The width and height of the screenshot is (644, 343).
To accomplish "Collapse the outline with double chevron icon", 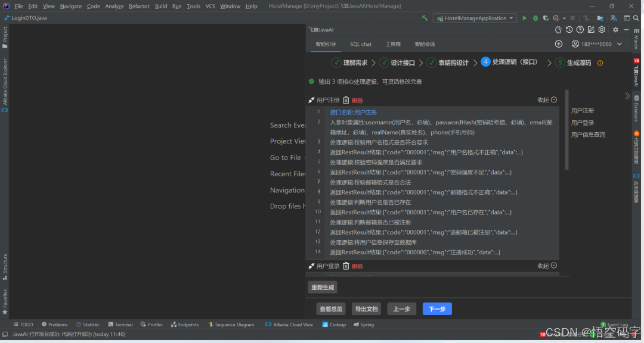I will 627,96.
